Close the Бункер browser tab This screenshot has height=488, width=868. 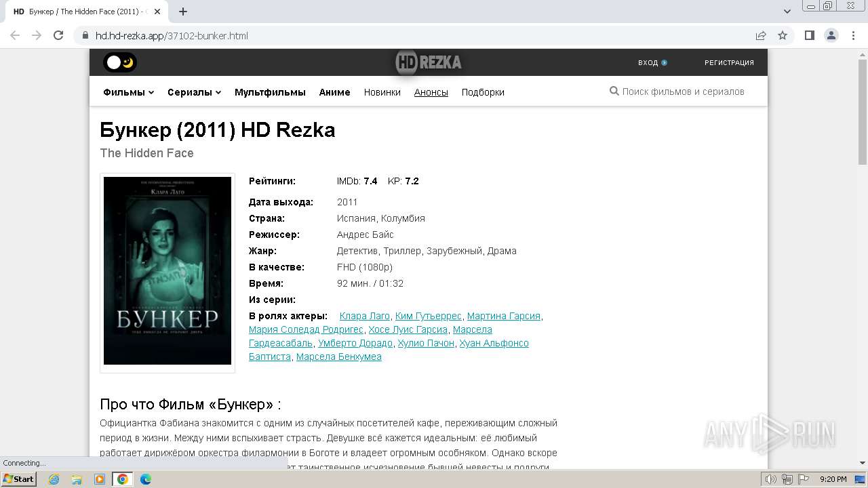(x=157, y=12)
